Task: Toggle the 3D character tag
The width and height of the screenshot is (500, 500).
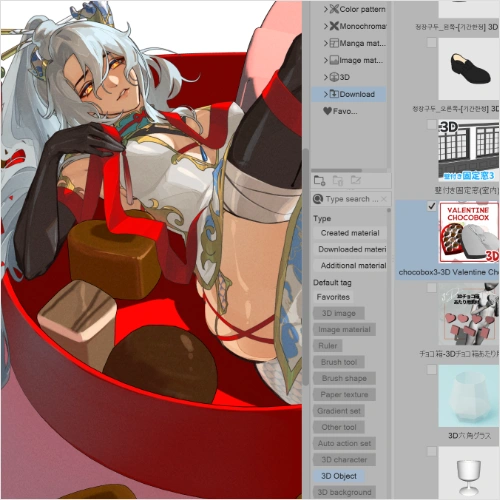Action: (344, 460)
